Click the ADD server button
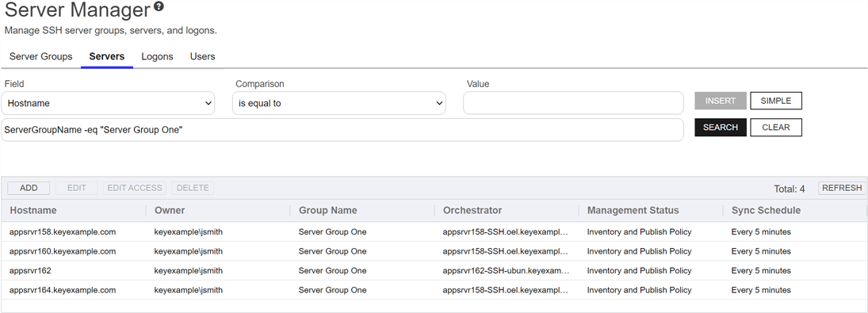The height and width of the screenshot is (313, 868). (29, 188)
